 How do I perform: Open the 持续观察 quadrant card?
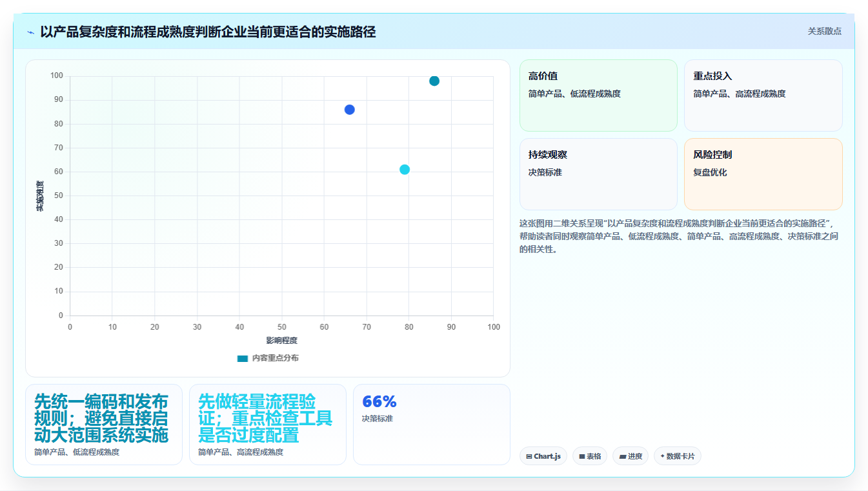click(x=598, y=174)
